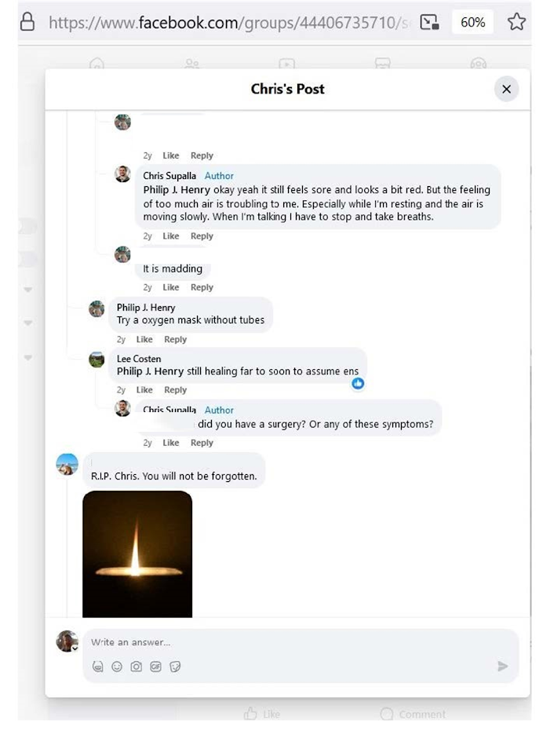Open the sticker picker icon

coord(175,667)
